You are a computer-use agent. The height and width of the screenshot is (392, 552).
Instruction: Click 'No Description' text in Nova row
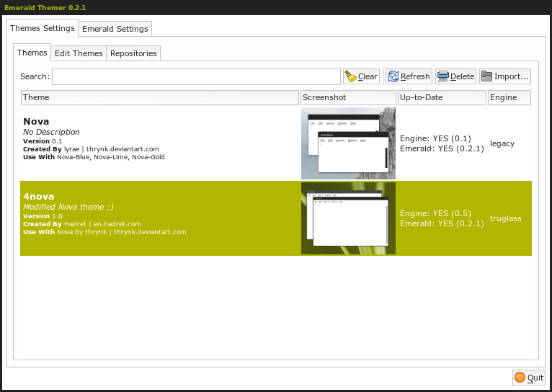(51, 132)
